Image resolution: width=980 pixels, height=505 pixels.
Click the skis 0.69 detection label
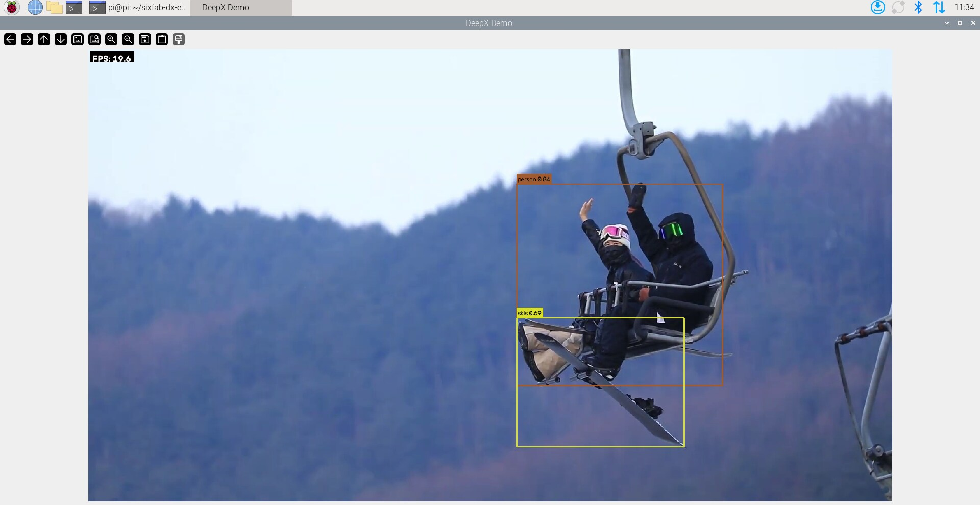(x=529, y=313)
